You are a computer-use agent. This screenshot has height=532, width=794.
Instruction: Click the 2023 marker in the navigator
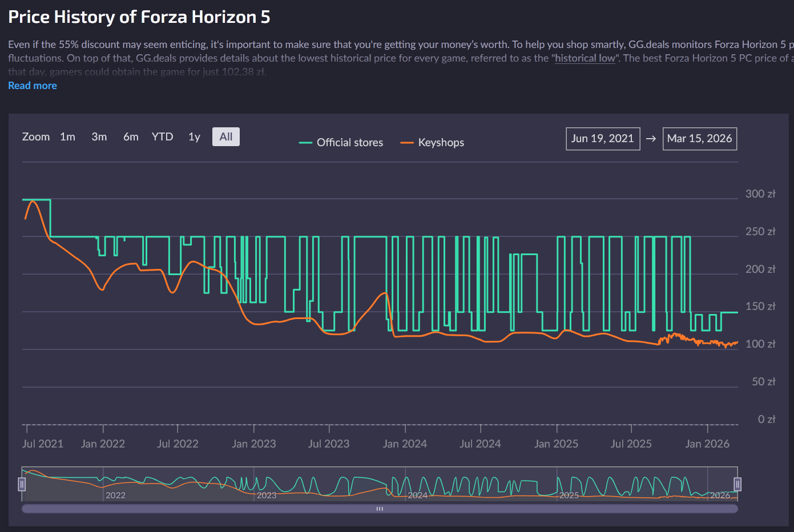click(267, 495)
